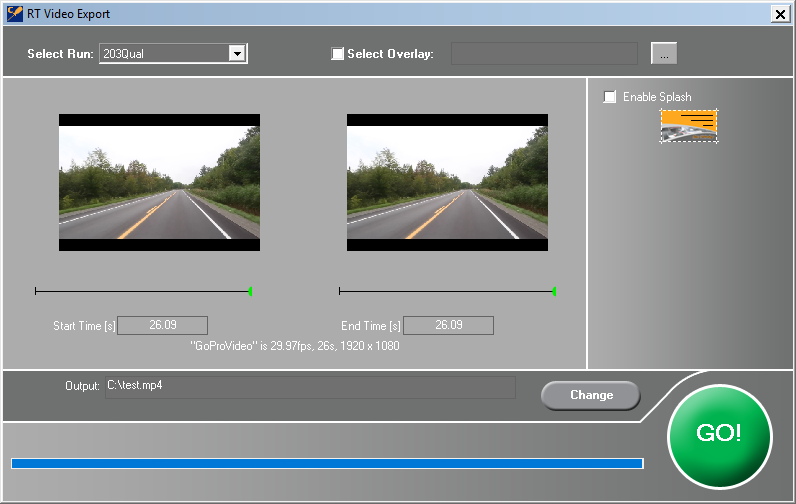This screenshot has width=796, height=504.
Task: Expand the Select Run dropdown arrow
Action: pyautogui.click(x=237, y=54)
